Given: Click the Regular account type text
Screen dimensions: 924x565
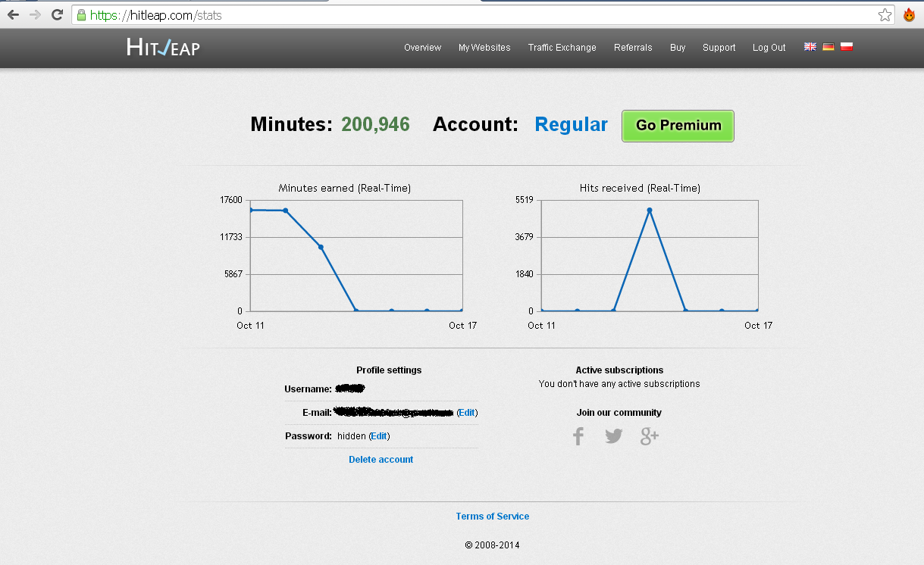Looking at the screenshot, I should pos(572,125).
